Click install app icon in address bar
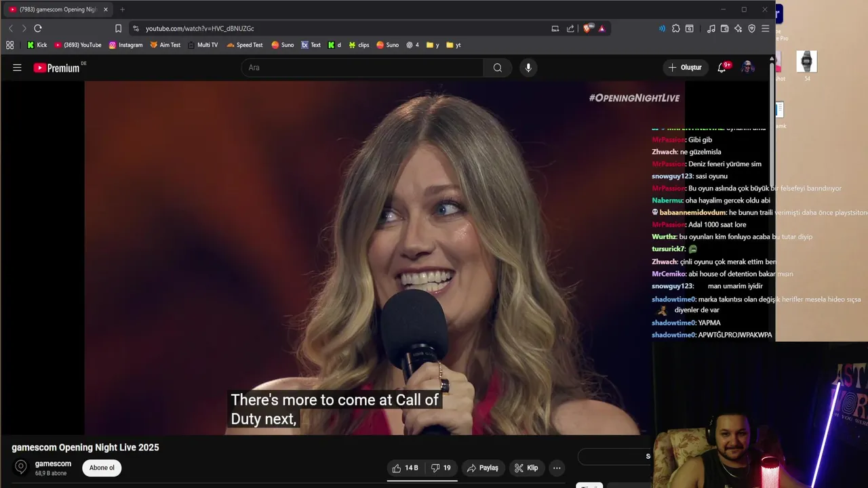The width and height of the screenshot is (868, 488). click(x=555, y=28)
